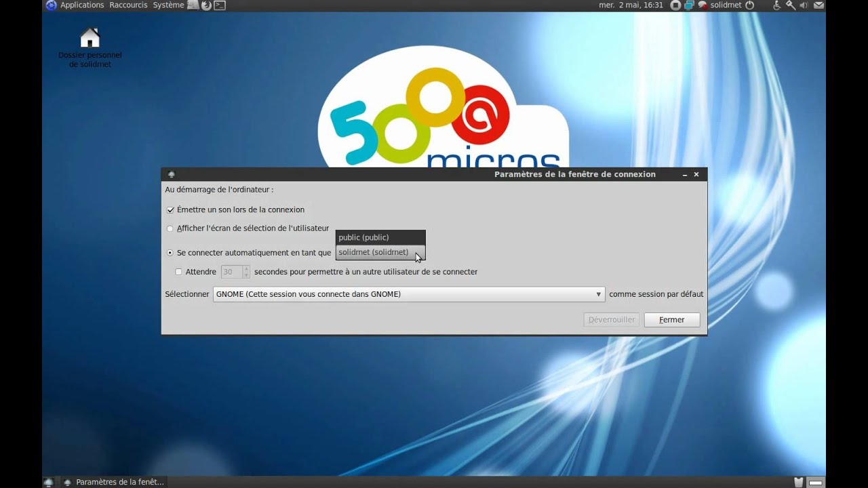The image size is (868, 488).
Task: Open the Raccourcis menu
Action: click(128, 5)
